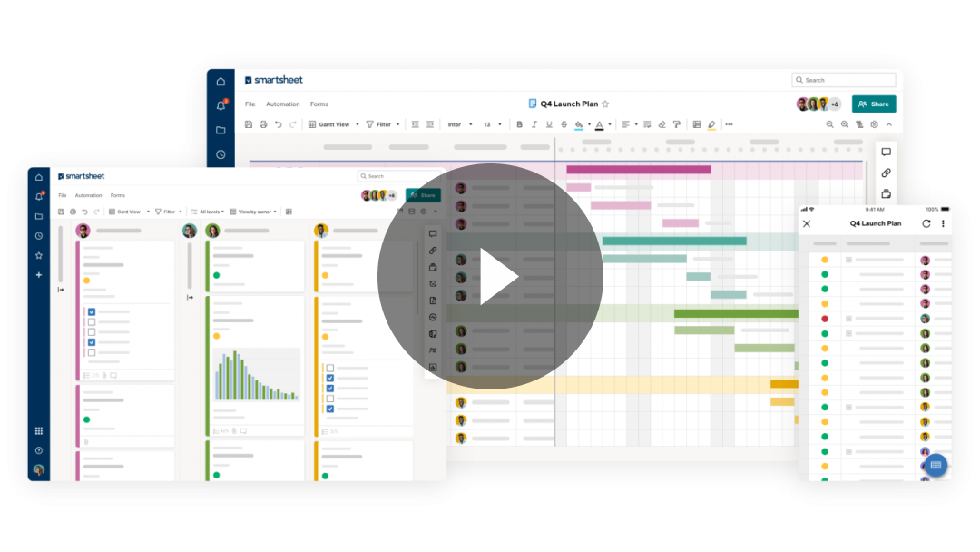980x552 pixels.
Task: Click the strikethrough formatting icon
Action: [x=563, y=124]
